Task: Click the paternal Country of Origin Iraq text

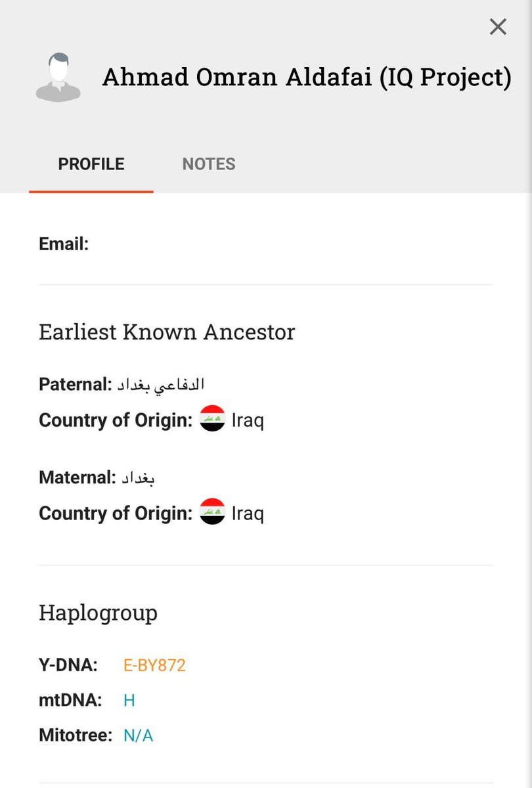Action: coord(248,420)
